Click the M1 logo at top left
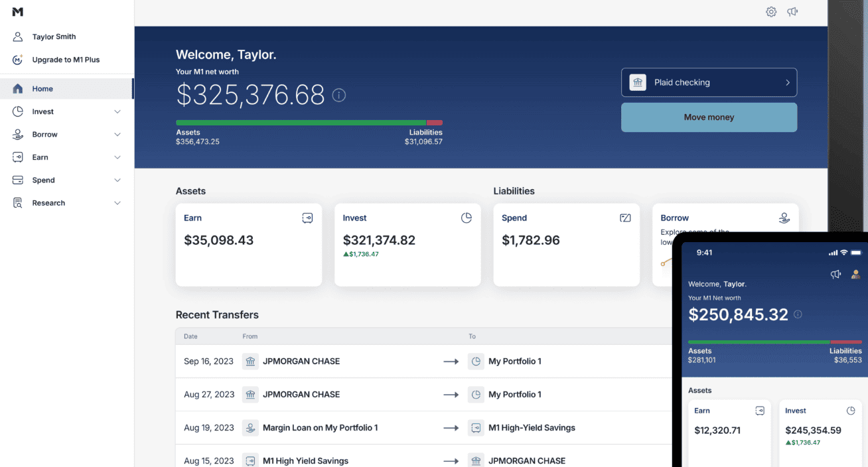Image resolution: width=868 pixels, height=467 pixels. pos(17,11)
